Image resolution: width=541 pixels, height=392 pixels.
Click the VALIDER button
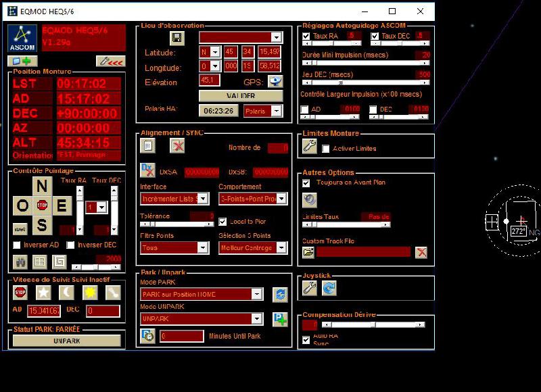click(x=241, y=95)
